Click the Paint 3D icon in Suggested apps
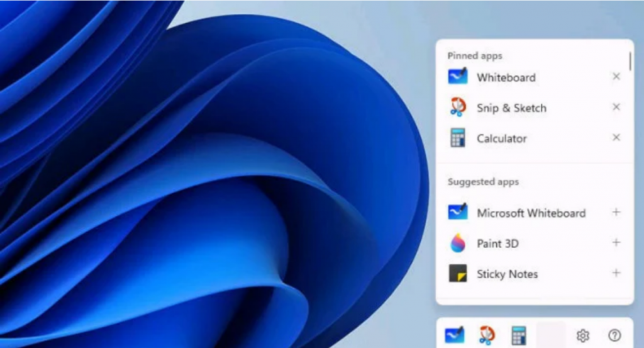This screenshot has width=644, height=348. coord(458,243)
